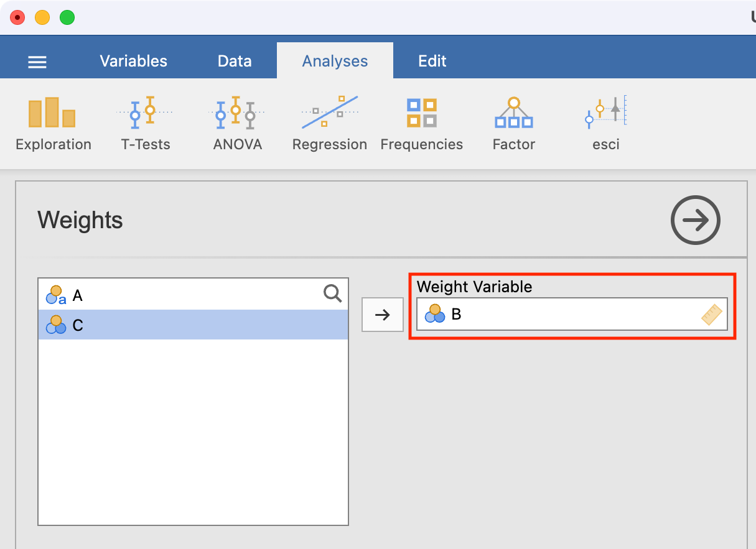The height and width of the screenshot is (549, 756).
Task: Open the ANOVA analyses menu
Action: coord(237,124)
